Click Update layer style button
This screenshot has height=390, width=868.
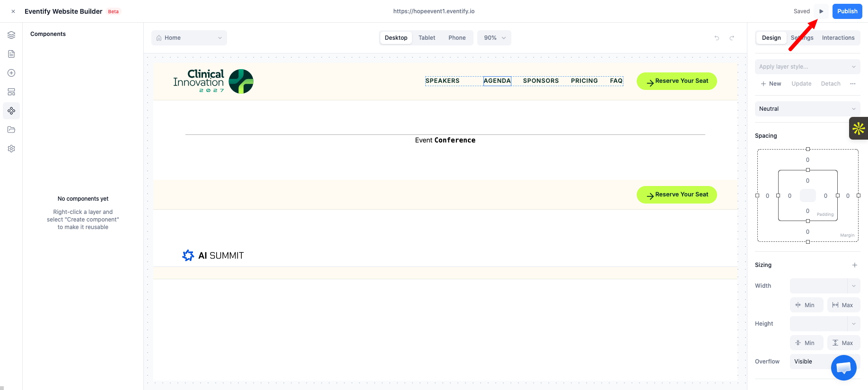click(801, 84)
